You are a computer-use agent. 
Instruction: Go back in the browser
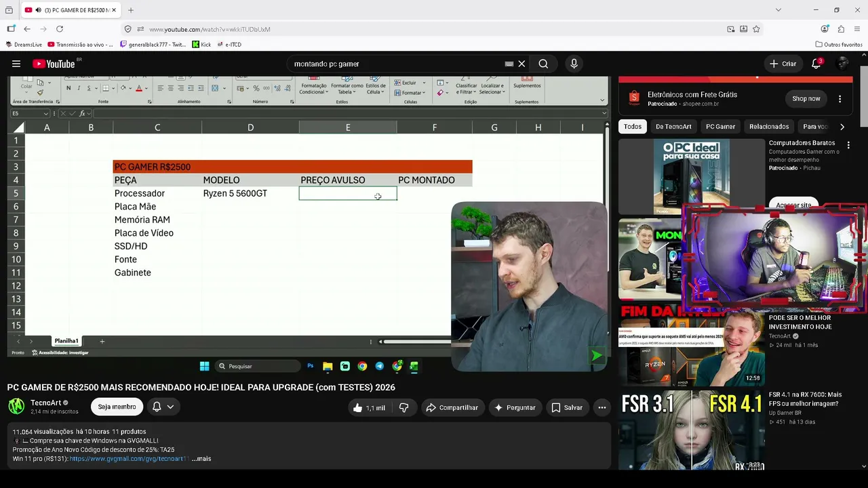pos(27,29)
